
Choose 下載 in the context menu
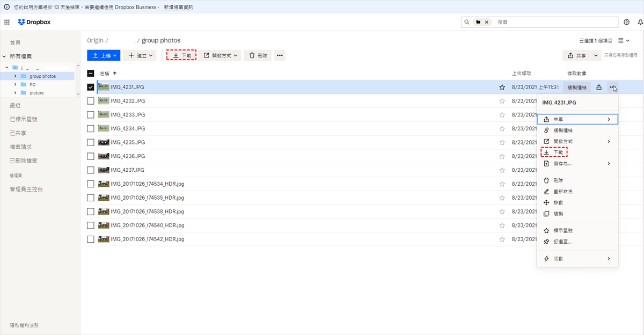click(x=577, y=152)
